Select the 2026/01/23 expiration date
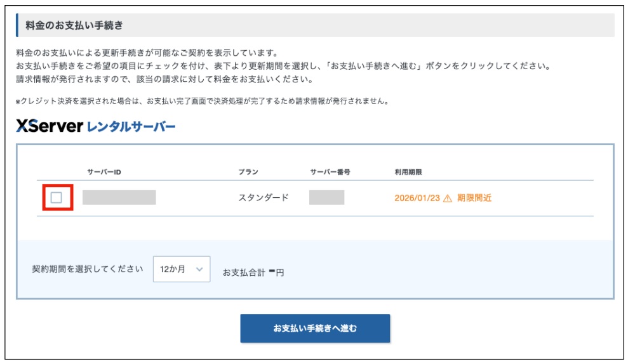This screenshot has height=364, width=628. (x=416, y=198)
